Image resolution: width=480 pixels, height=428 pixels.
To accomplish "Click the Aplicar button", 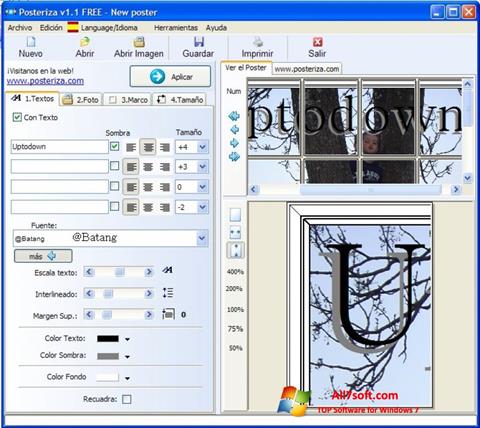I will click(x=170, y=76).
